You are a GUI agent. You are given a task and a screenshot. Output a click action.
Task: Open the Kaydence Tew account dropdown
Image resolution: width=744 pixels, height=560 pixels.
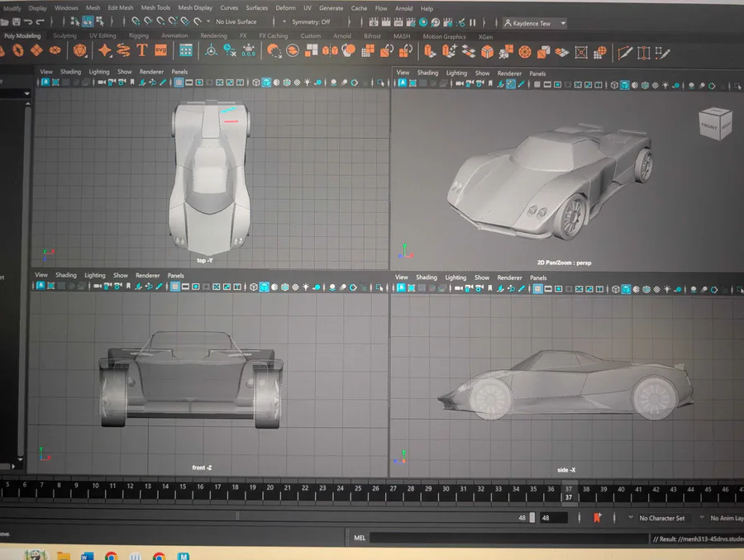coord(535,23)
